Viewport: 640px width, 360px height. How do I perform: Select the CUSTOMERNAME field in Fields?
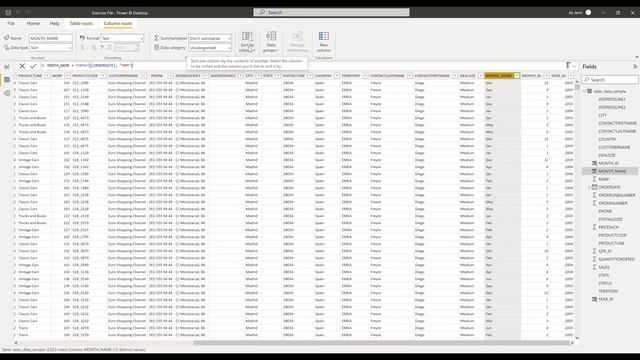pos(614,147)
